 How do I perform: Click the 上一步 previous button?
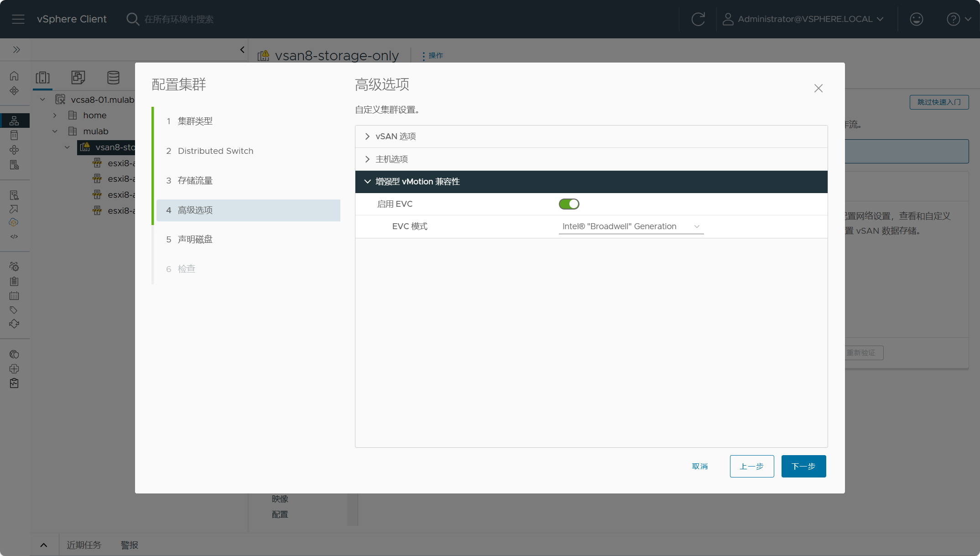[752, 466]
